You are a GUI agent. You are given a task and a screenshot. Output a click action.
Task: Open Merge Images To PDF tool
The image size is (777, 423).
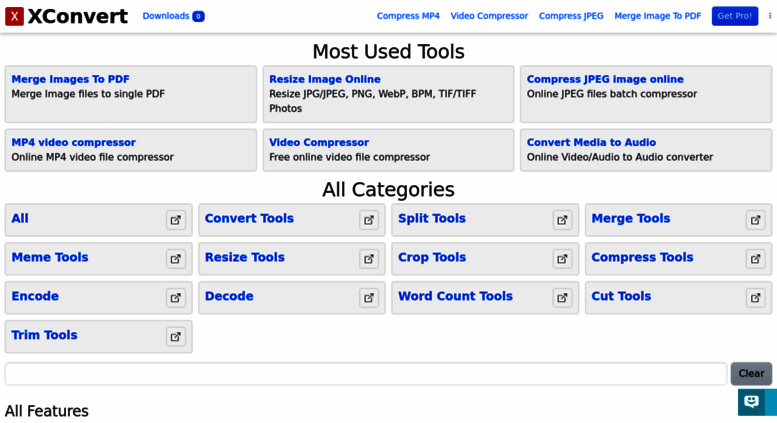click(70, 79)
